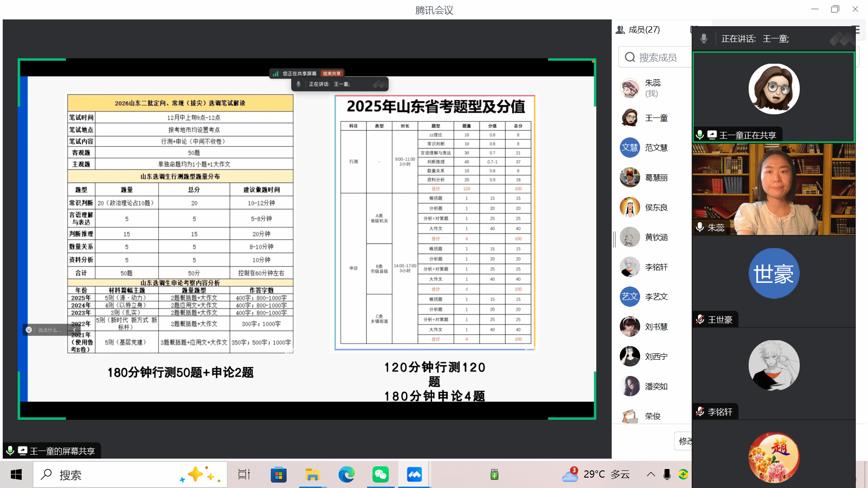The height and width of the screenshot is (488, 868).
Task: Click the microphone icon in speaking bar
Action: click(704, 39)
